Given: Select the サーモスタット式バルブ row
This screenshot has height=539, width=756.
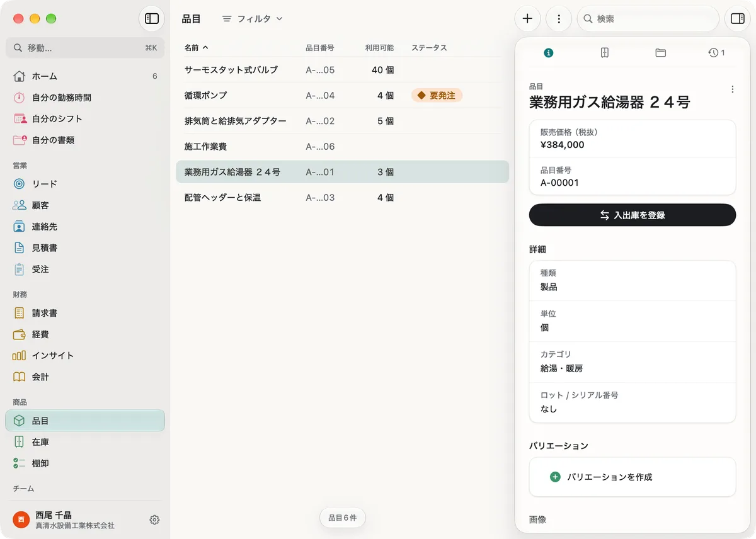Looking at the screenshot, I should pos(342,70).
